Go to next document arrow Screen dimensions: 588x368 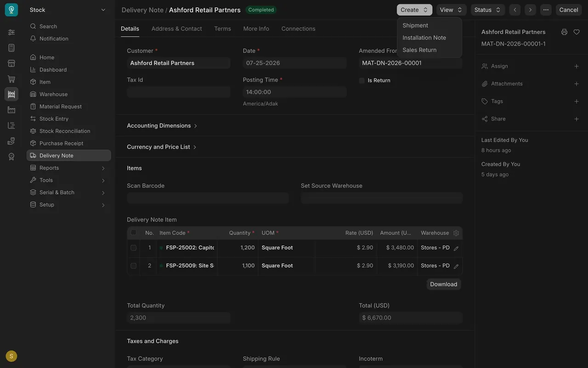530,10
